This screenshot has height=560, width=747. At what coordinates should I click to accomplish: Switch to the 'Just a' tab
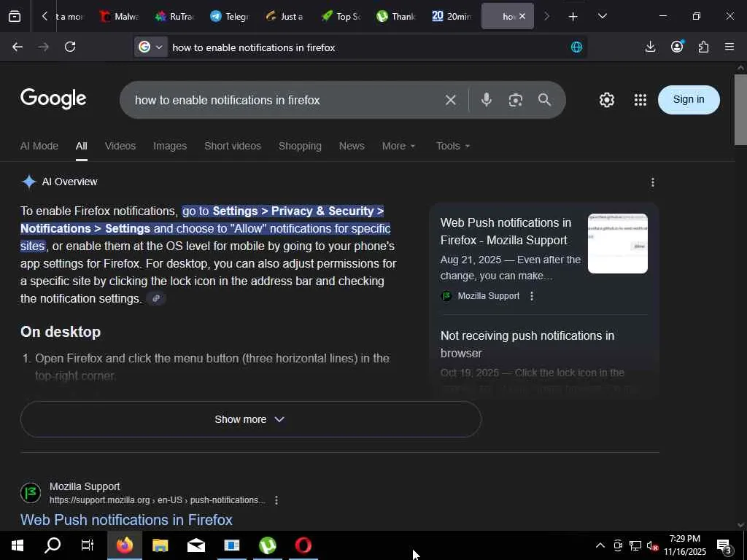(285, 16)
